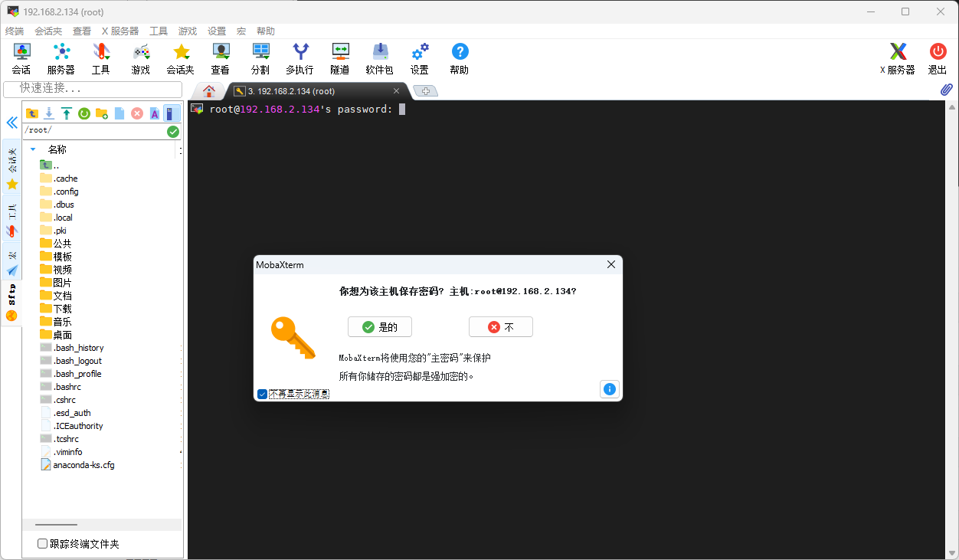This screenshot has height=560, width=959.
Task: Create a new folder in SFTP toolbar
Action: coord(102,113)
